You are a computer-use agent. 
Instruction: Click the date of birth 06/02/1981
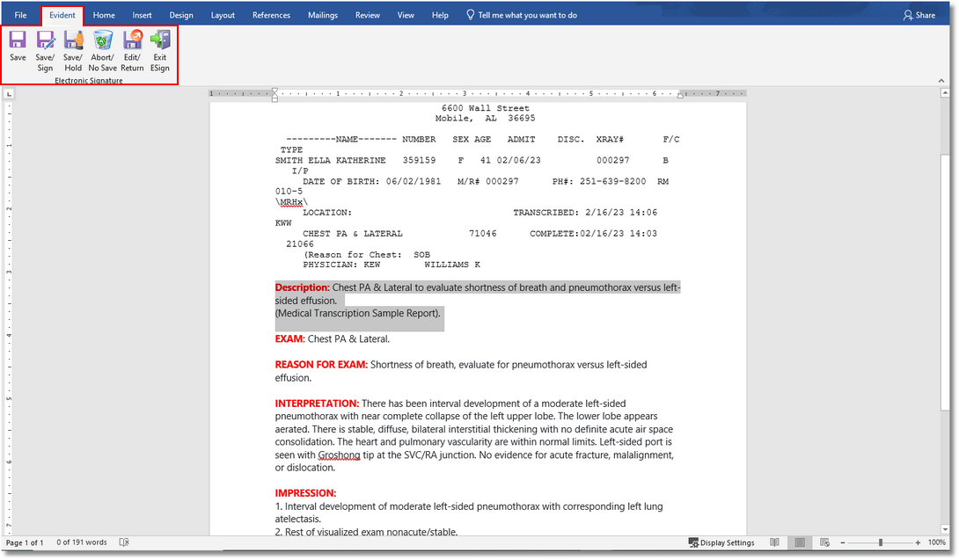click(x=414, y=182)
